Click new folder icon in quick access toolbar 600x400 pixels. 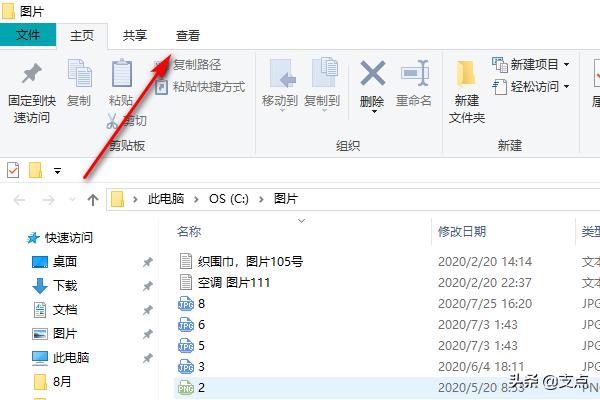[x=36, y=170]
